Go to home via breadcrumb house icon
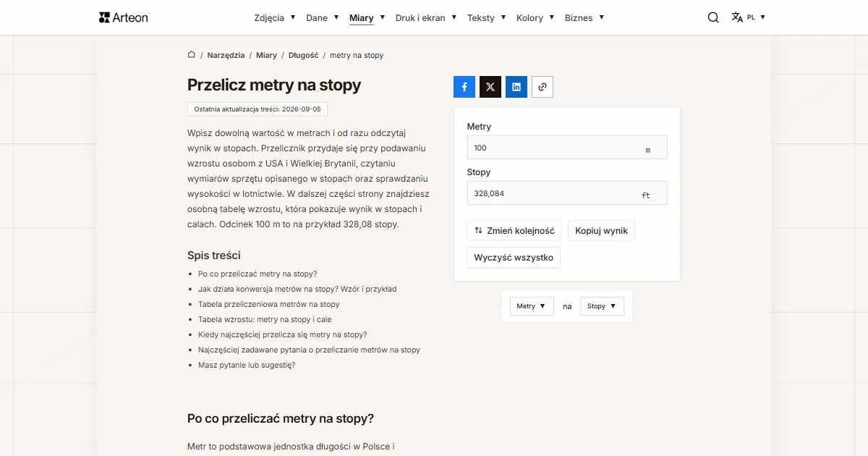868x456 pixels. pyautogui.click(x=192, y=55)
